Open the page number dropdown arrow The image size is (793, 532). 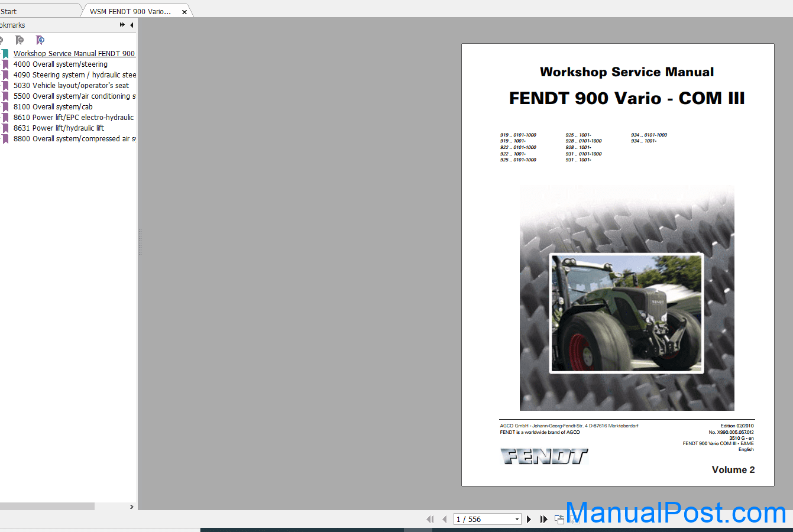point(517,519)
